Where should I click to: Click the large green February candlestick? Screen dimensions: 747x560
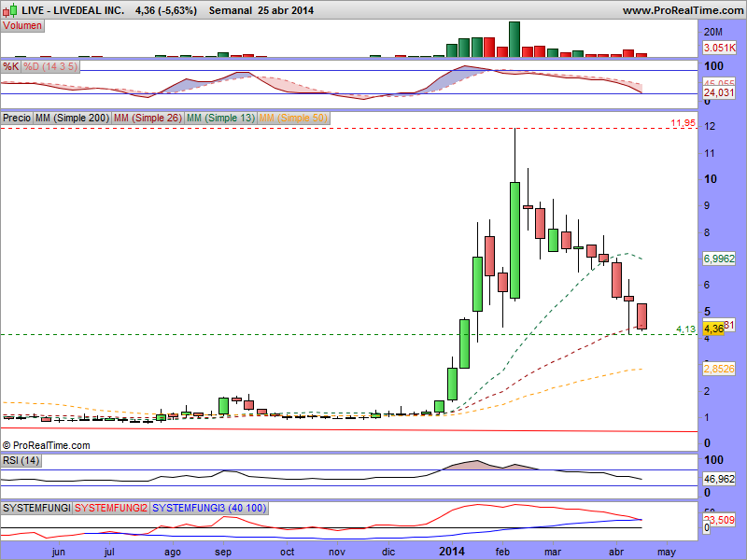click(514, 241)
